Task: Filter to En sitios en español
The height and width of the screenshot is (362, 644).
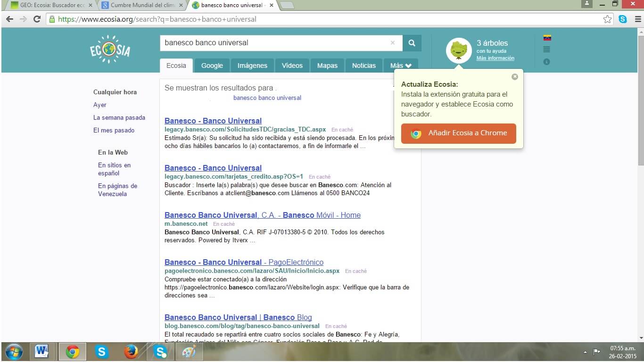Action: coord(115,169)
